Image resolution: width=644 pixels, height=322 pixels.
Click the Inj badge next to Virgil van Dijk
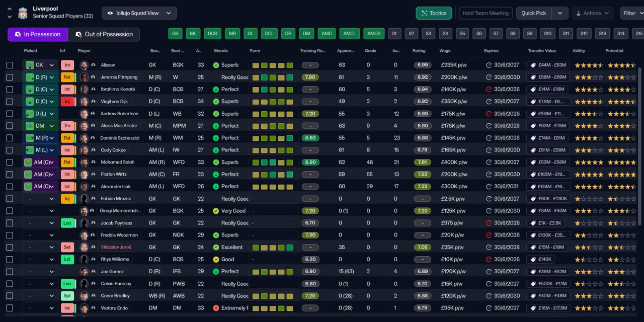click(67, 102)
